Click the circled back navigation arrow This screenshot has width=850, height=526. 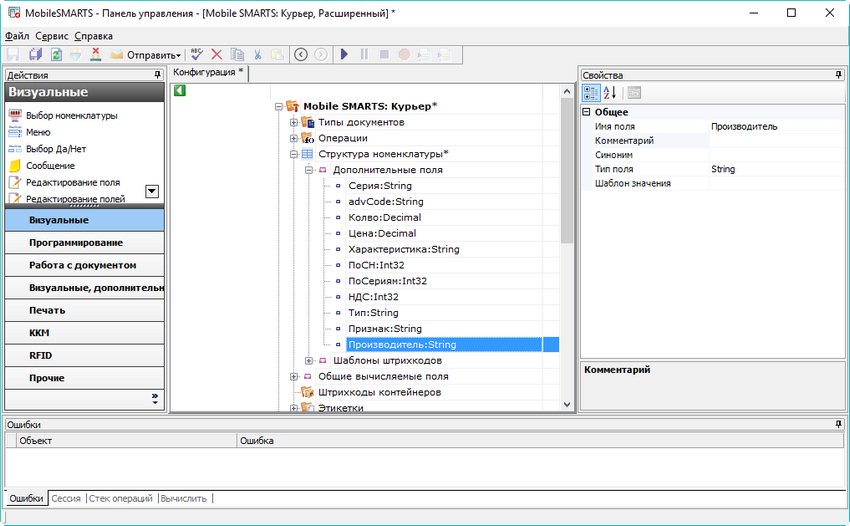(301, 54)
